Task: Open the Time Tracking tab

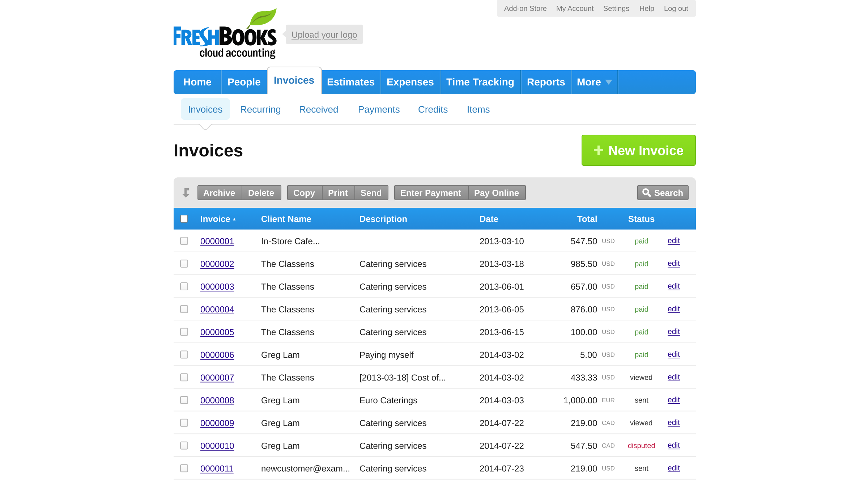Action: click(480, 82)
